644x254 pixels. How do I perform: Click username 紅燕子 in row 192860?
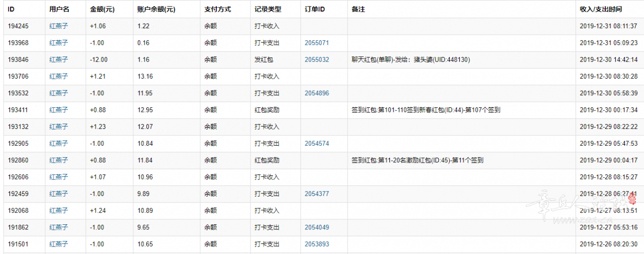58,160
